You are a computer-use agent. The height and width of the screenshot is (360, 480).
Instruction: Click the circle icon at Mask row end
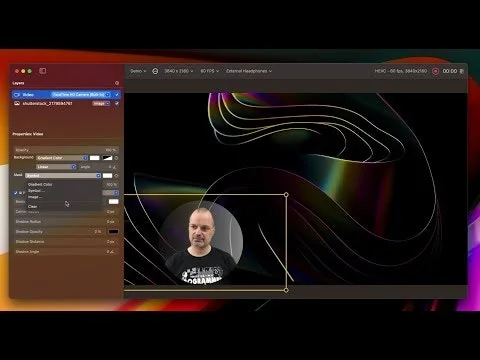pos(116,176)
